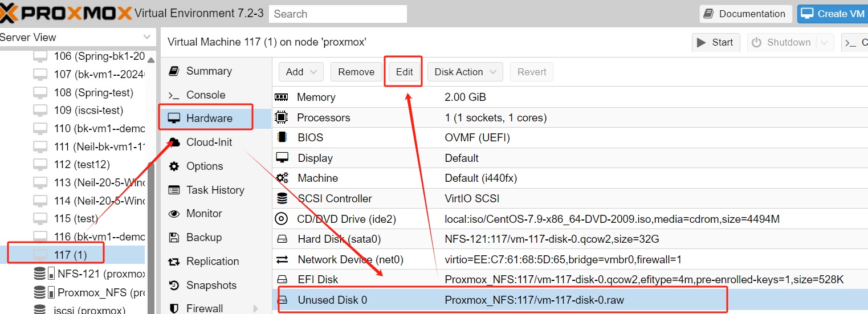This screenshot has height=314, width=868.
Task: Click the Search input field
Action: click(x=338, y=14)
